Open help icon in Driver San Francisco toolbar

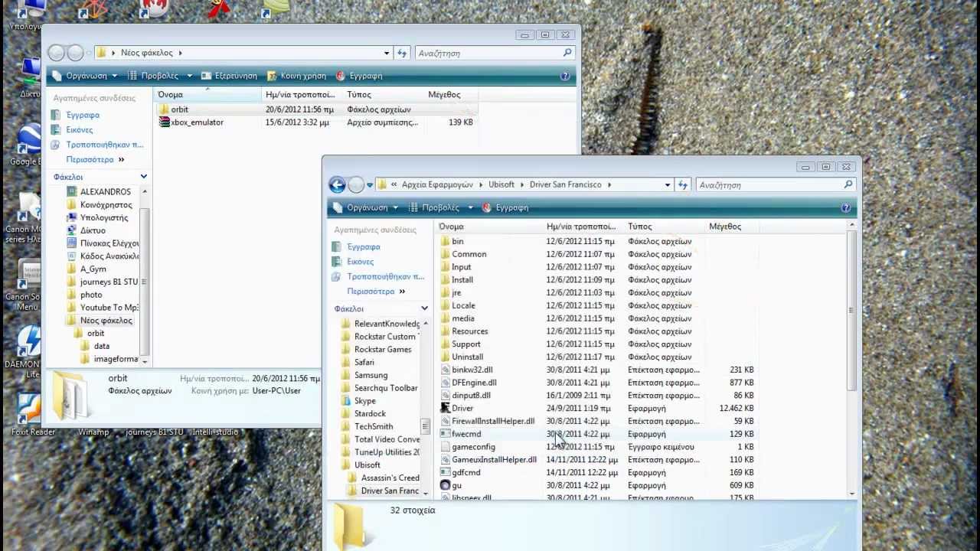tap(846, 207)
